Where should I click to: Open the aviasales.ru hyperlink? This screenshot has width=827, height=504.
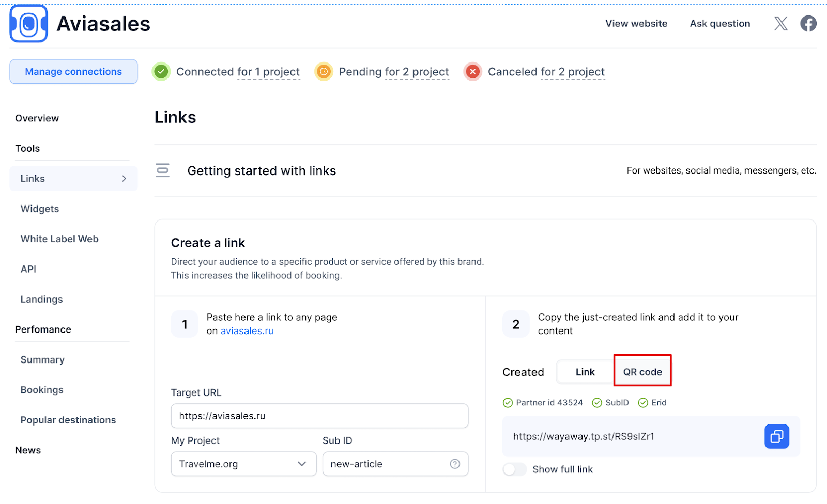(x=247, y=331)
